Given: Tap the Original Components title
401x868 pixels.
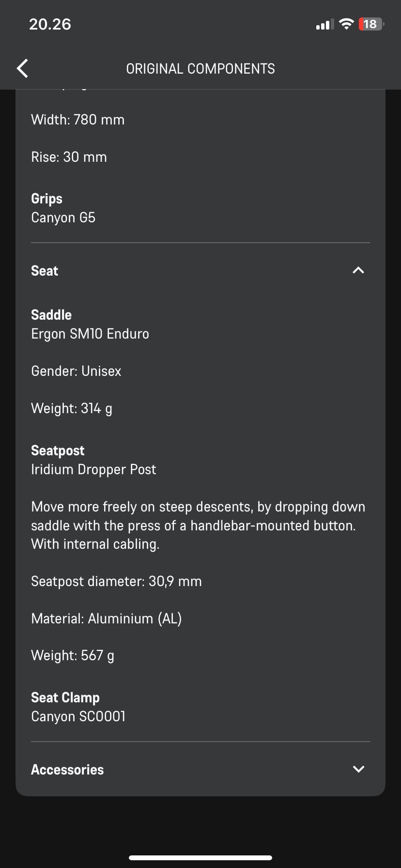Looking at the screenshot, I should (200, 69).
